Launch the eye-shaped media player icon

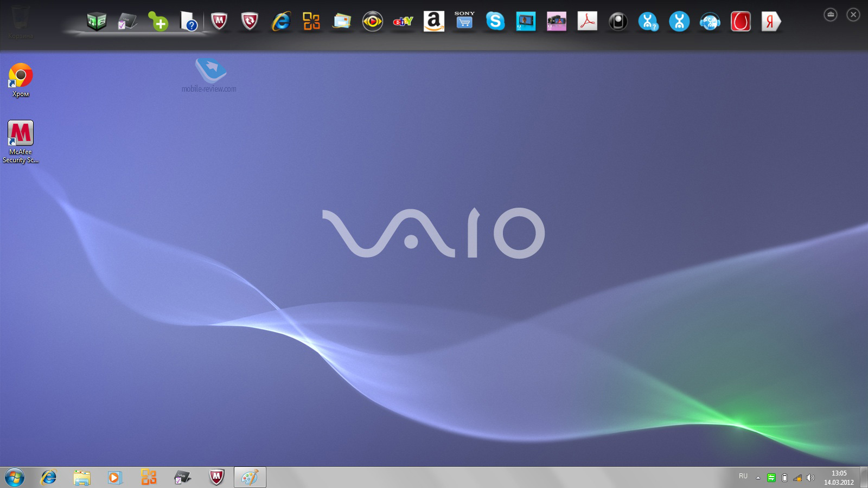pyautogui.click(x=373, y=22)
